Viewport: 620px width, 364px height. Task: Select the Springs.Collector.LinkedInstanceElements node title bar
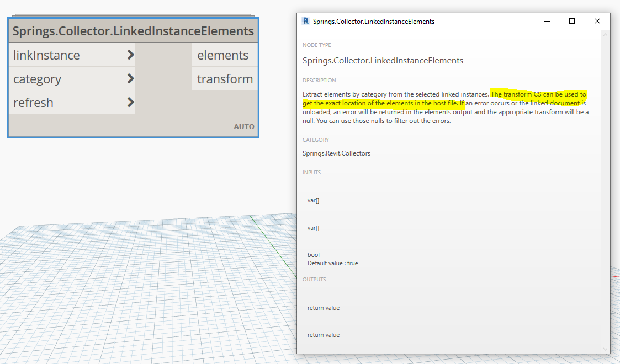click(133, 31)
